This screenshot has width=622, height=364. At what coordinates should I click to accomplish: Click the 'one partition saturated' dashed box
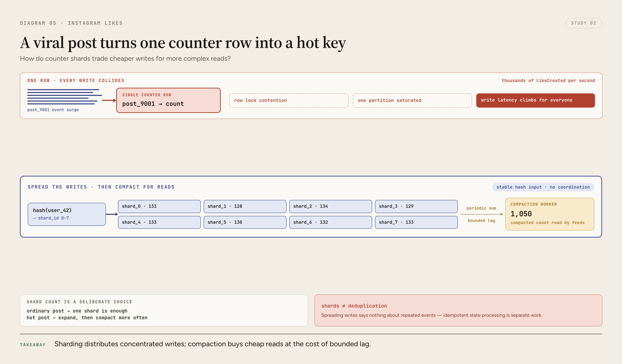tap(412, 100)
